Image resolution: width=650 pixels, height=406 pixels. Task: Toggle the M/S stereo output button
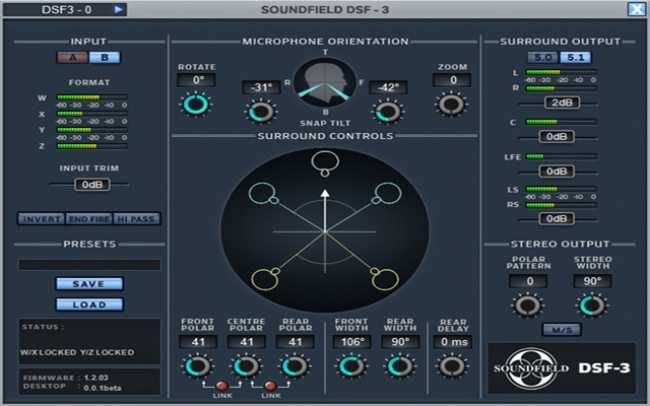(x=562, y=330)
